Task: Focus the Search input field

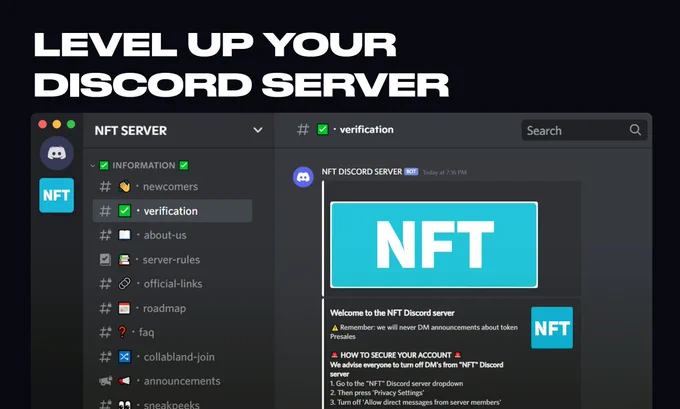Action: tap(584, 130)
